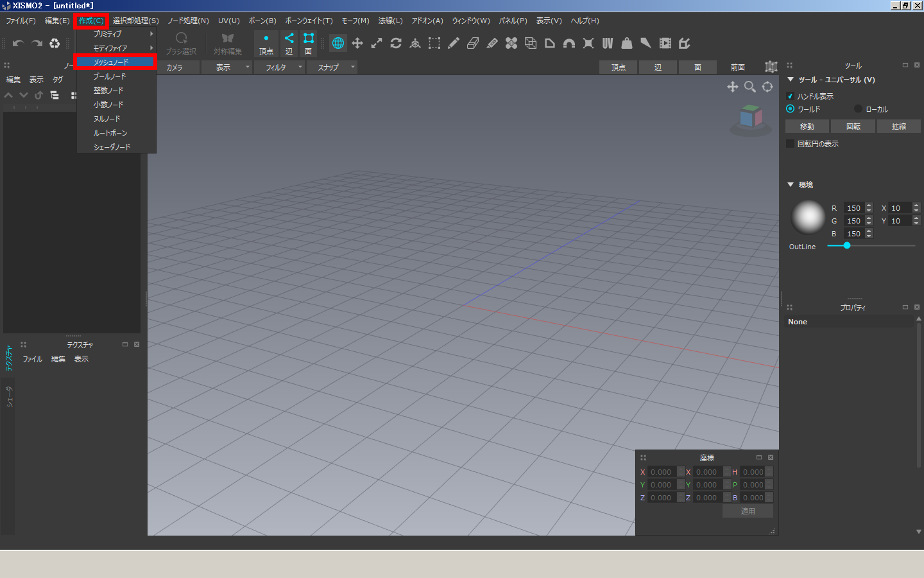Click the magnifier zoom icon in viewport
The width and height of the screenshot is (924, 578).
tap(749, 87)
